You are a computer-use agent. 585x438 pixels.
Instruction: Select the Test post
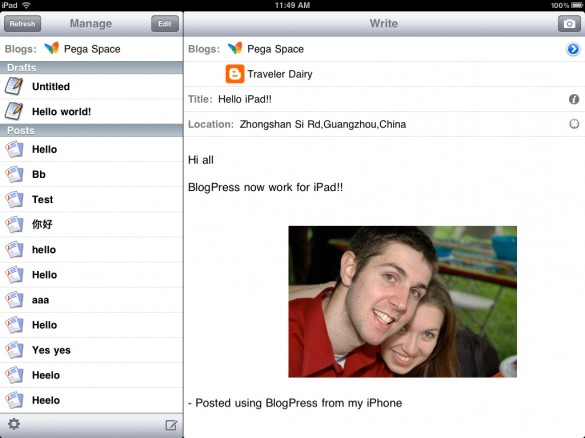(91, 199)
